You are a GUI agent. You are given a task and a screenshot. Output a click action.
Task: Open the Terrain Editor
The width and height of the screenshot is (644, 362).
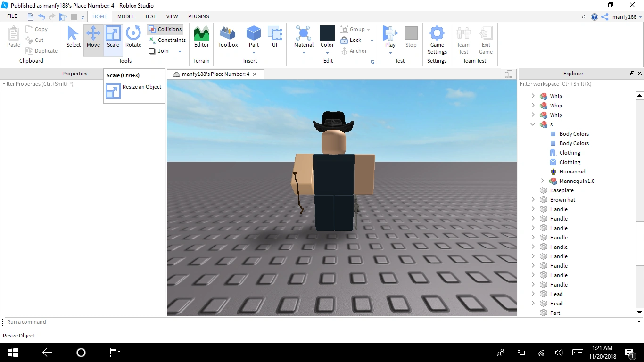coord(201,38)
